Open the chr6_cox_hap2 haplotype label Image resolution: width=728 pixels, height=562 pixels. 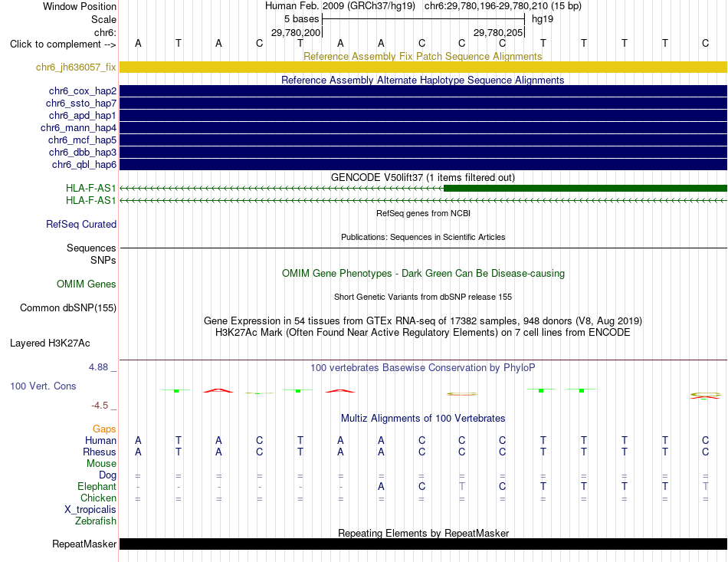83,90
